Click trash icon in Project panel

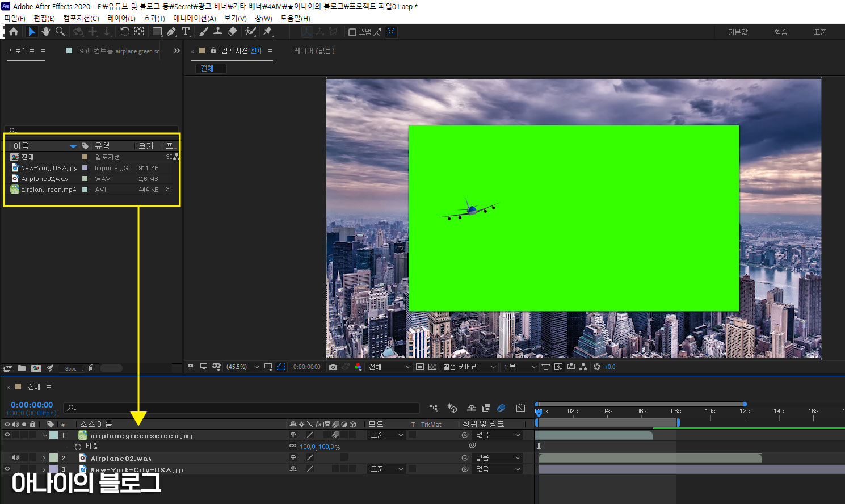pyautogui.click(x=91, y=368)
